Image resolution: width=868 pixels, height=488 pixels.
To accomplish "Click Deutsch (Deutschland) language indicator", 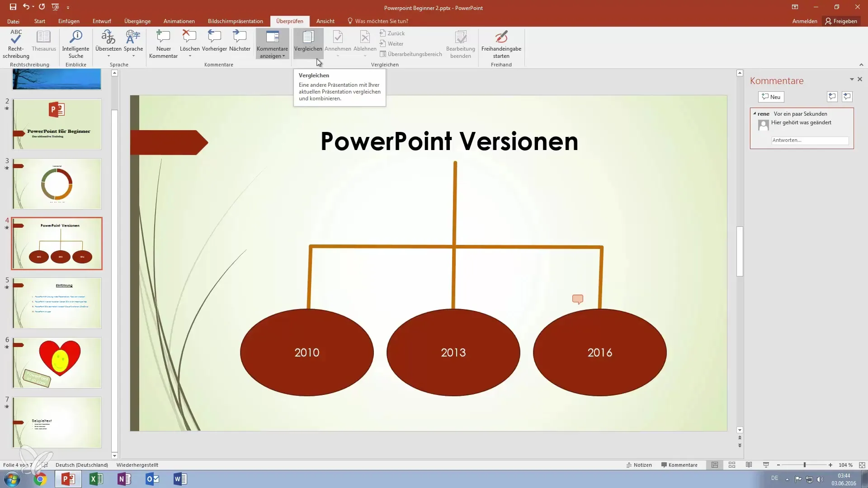I will [x=82, y=465].
